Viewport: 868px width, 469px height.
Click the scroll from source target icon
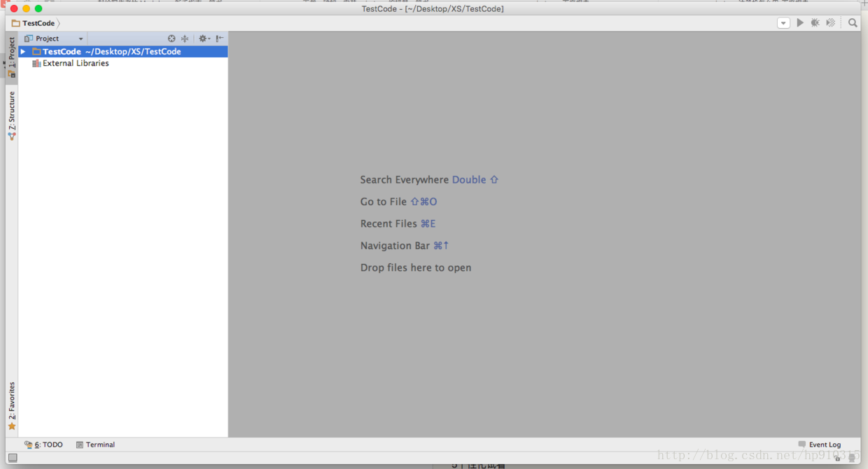[171, 38]
